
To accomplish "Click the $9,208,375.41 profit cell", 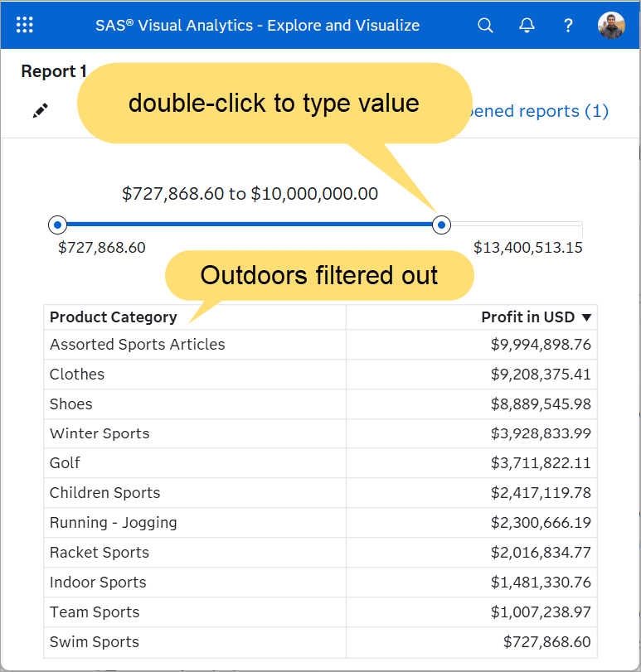I will [472, 375].
